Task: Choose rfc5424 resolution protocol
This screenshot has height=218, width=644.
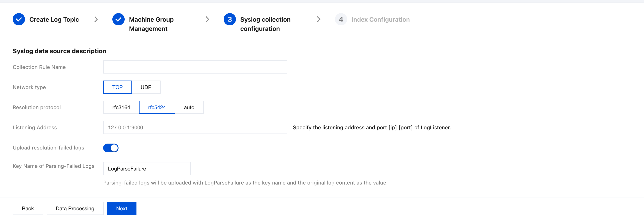Action: [157, 107]
